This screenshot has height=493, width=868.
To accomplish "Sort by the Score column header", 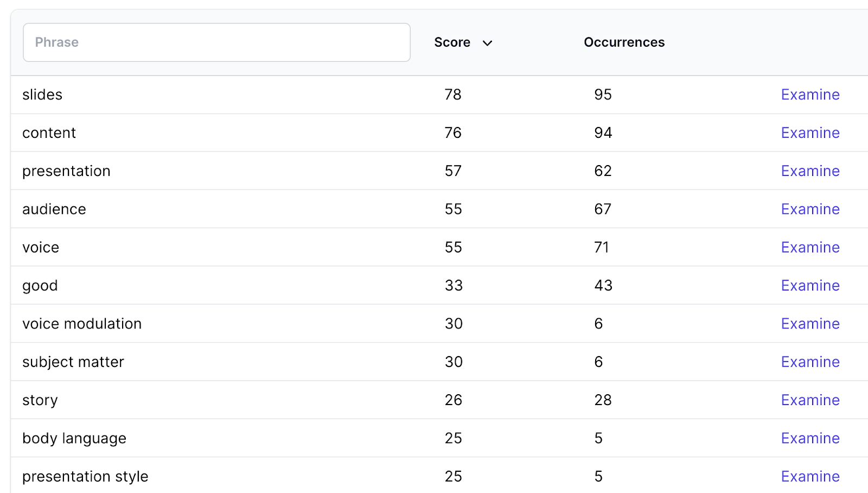I will pyautogui.click(x=452, y=42).
